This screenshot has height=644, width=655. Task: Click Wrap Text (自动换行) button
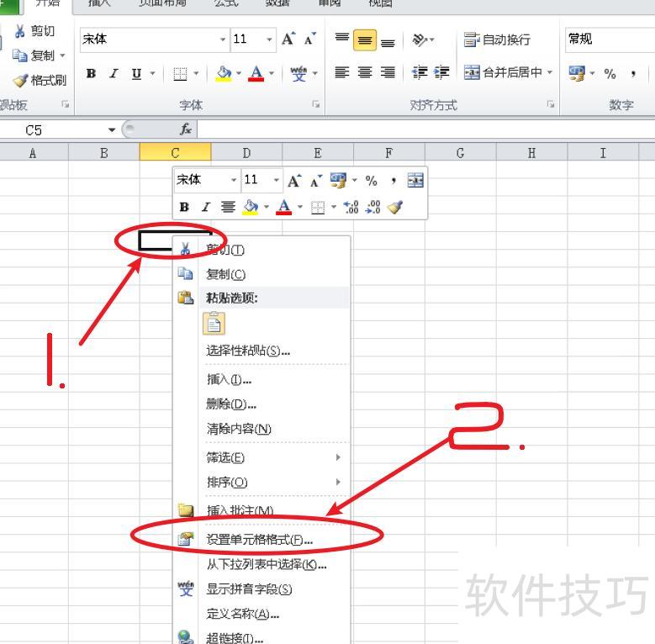pos(497,40)
